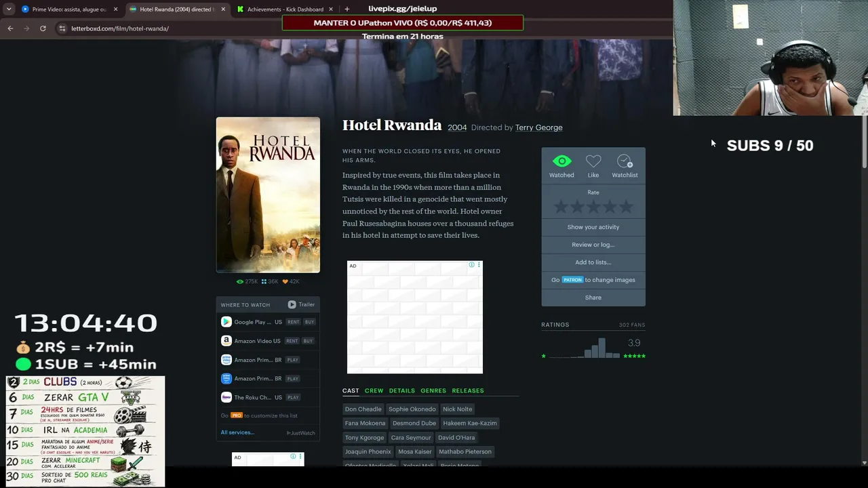Select the white Amazon Prime Video BR icon
The image size is (868, 488).
226,360
